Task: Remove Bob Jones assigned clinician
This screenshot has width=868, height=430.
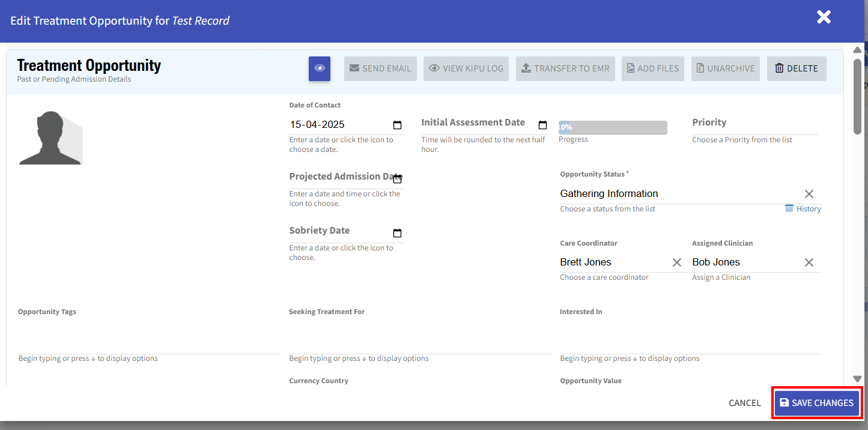Action: click(809, 262)
